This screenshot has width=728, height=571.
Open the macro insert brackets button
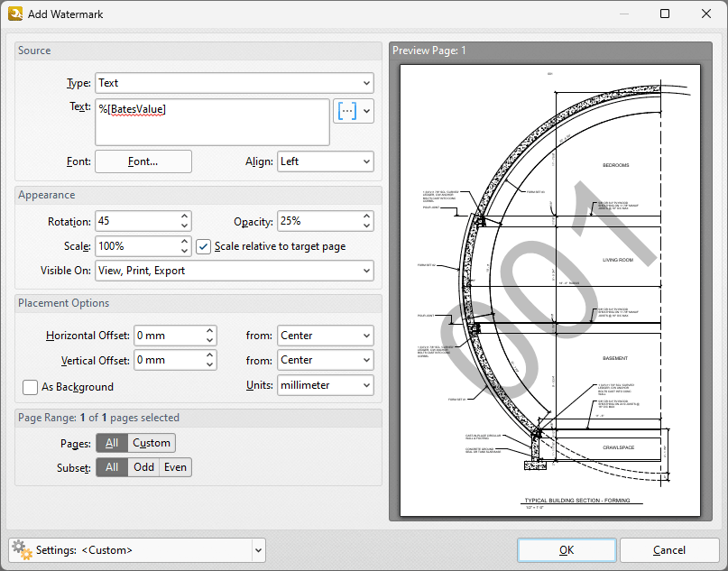(x=346, y=111)
